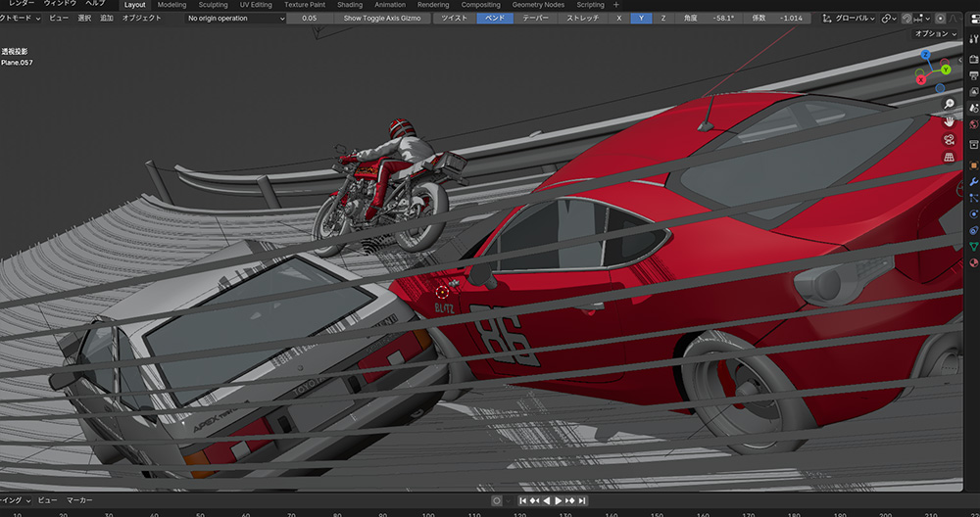The height and width of the screenshot is (517, 980).
Task: Open the Scene properties tab
Action: [x=974, y=108]
